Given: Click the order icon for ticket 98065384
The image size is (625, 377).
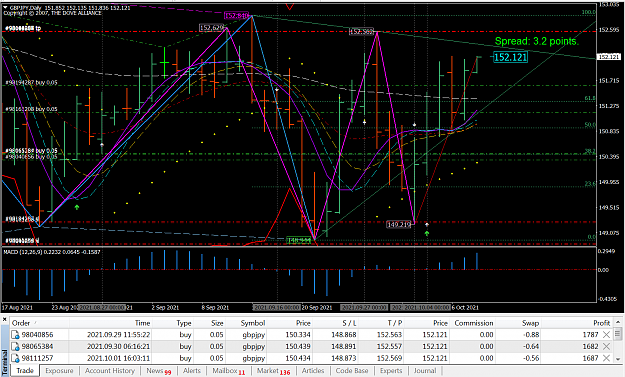Looking at the screenshot, I should (x=15, y=346).
